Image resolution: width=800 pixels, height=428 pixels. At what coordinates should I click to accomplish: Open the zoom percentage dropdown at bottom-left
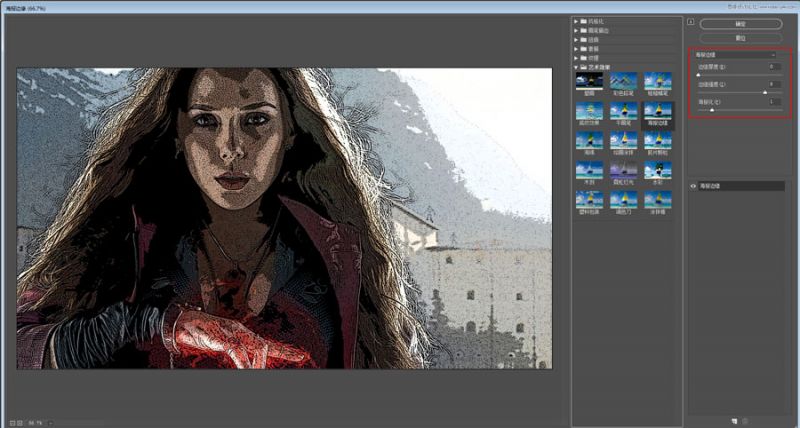(49, 422)
